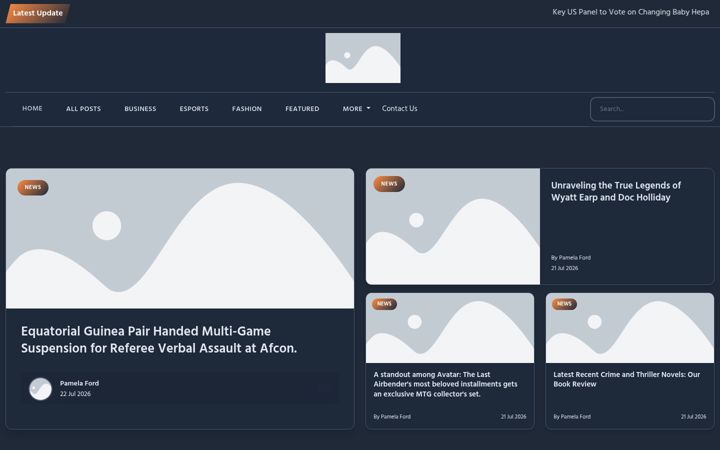Viewport: 720px width, 450px height.
Task: Click the Crime Thriller Novels thumbnail
Action: click(x=630, y=328)
